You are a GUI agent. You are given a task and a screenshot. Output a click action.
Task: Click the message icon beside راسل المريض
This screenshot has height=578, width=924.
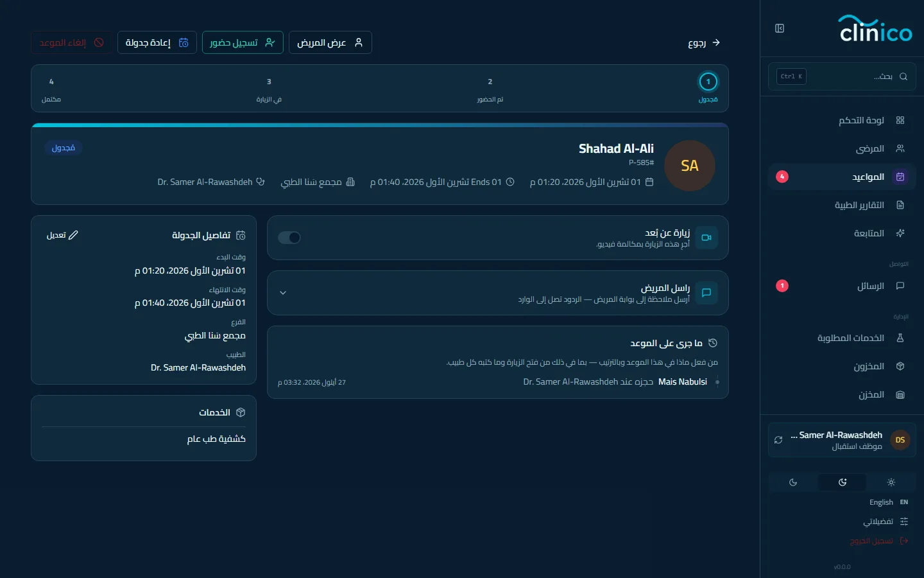point(706,293)
